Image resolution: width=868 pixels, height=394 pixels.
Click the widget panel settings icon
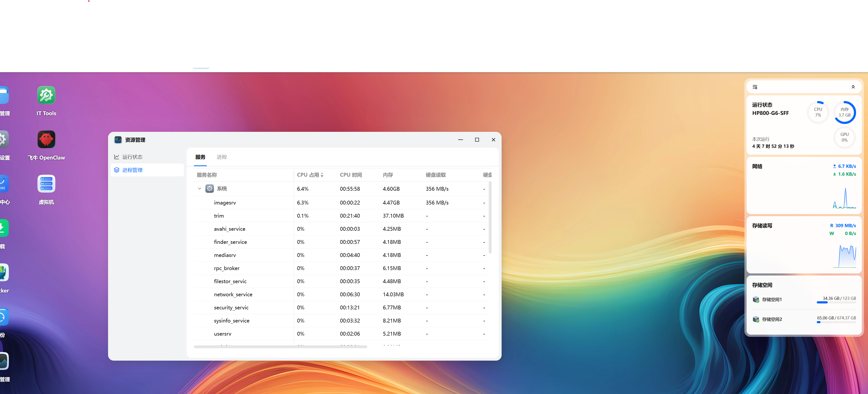[x=755, y=87]
